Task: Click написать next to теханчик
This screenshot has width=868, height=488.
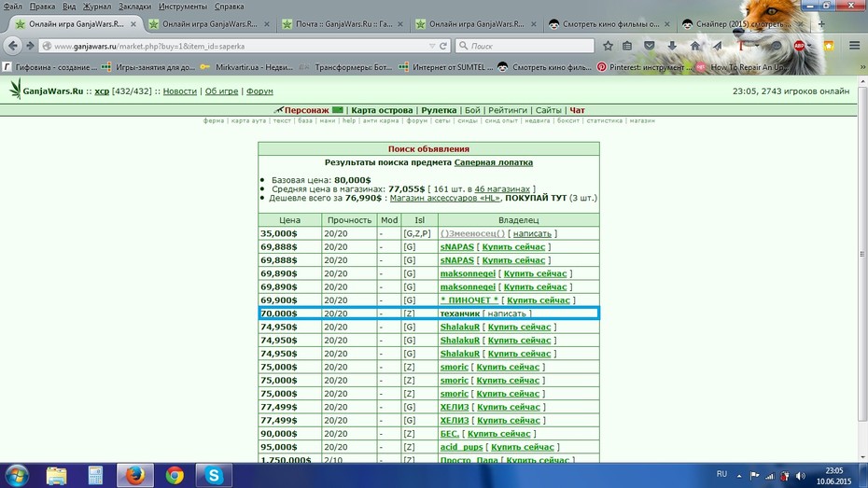Action: pos(507,314)
